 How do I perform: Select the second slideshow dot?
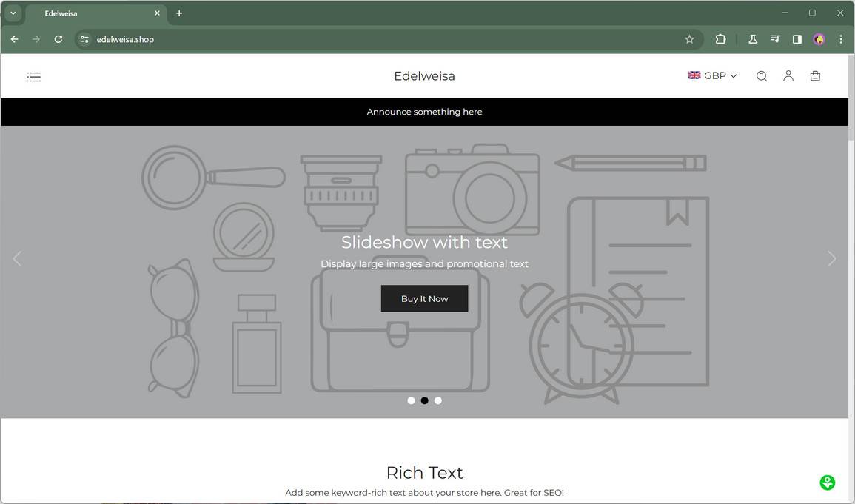425,400
